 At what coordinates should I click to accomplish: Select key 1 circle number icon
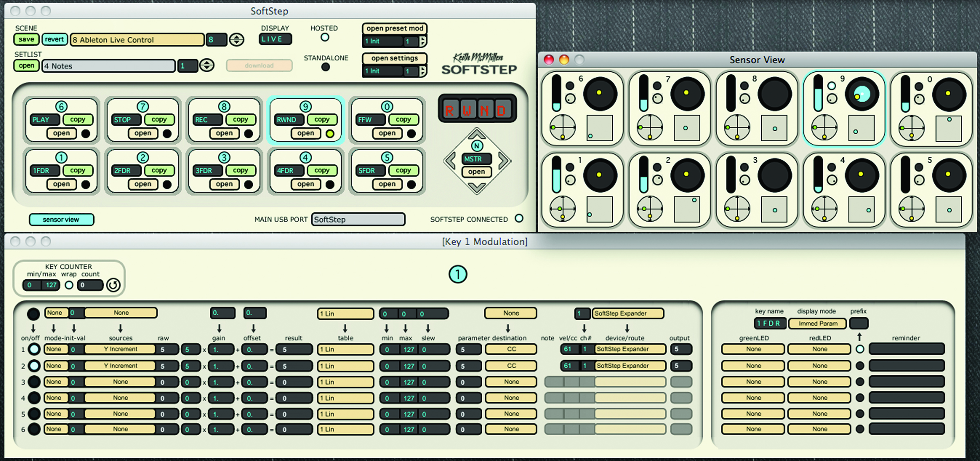(x=61, y=157)
